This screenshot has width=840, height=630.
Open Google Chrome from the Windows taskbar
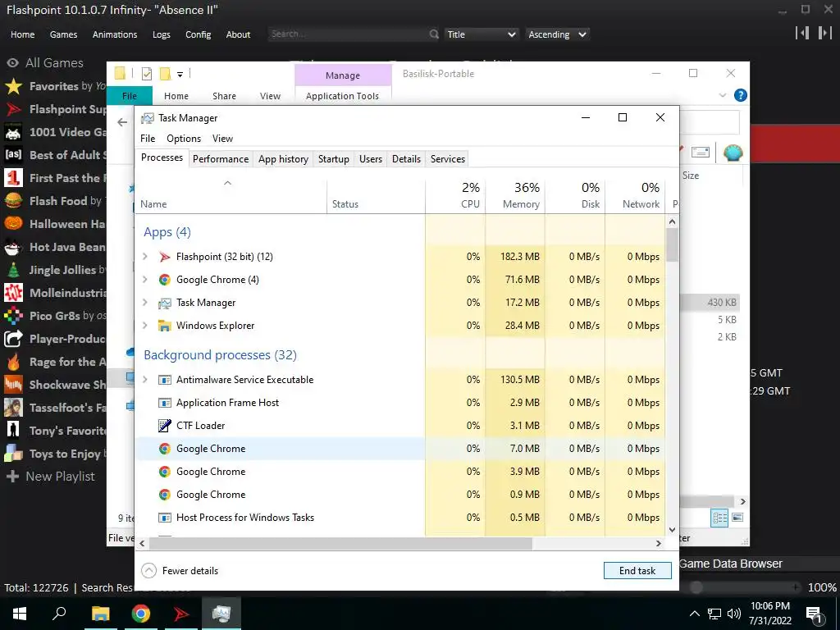[x=141, y=614]
